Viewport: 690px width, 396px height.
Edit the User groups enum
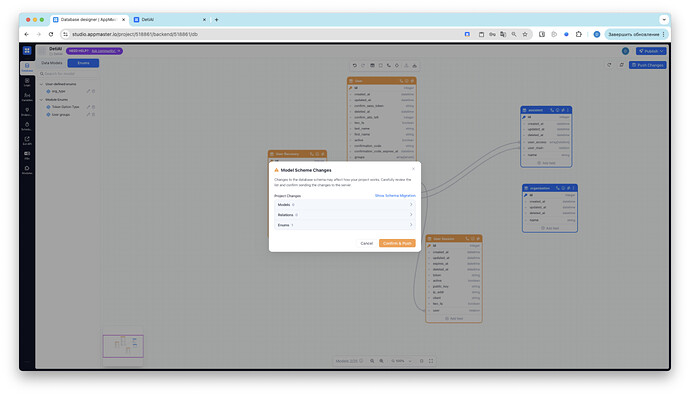click(x=88, y=114)
